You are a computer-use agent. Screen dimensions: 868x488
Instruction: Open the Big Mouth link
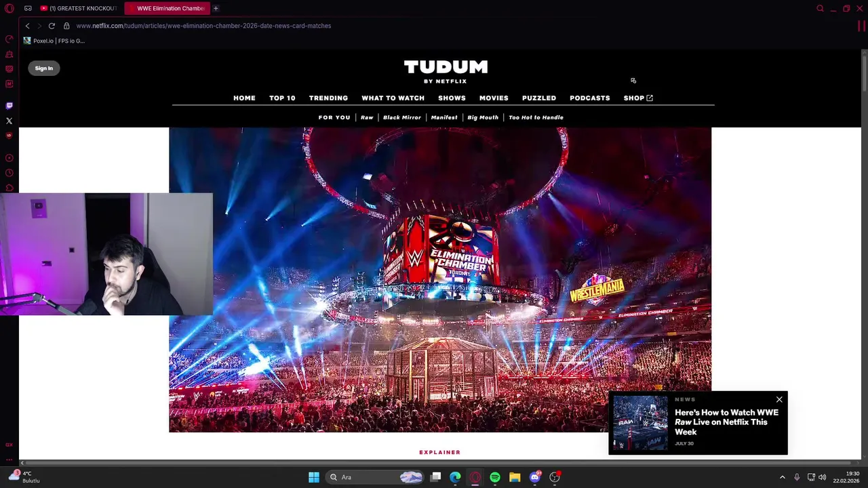(483, 117)
